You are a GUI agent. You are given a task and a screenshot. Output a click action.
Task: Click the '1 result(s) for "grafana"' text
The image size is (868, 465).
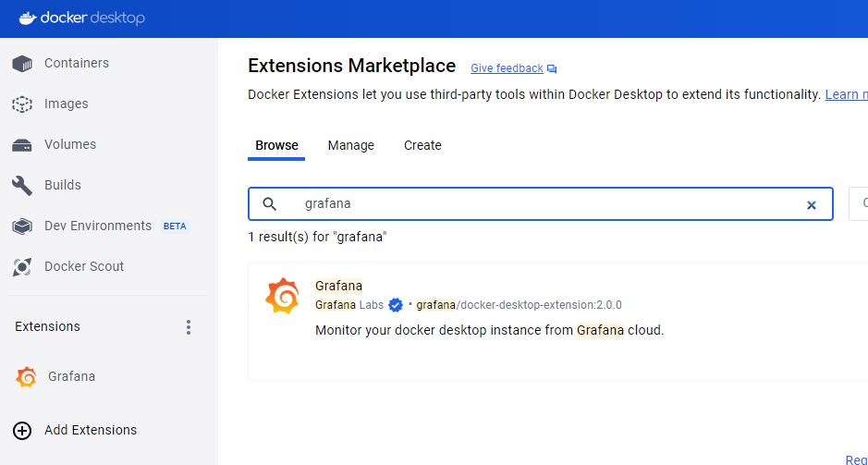tap(317, 238)
